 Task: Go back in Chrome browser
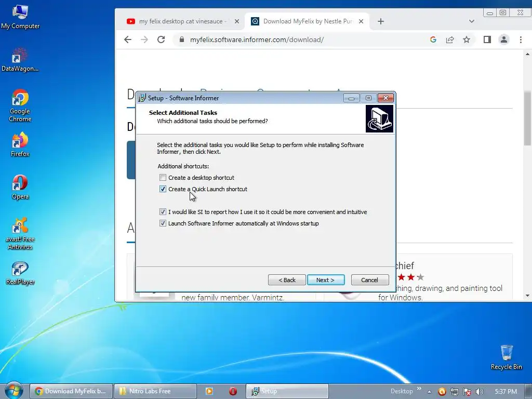click(x=128, y=39)
